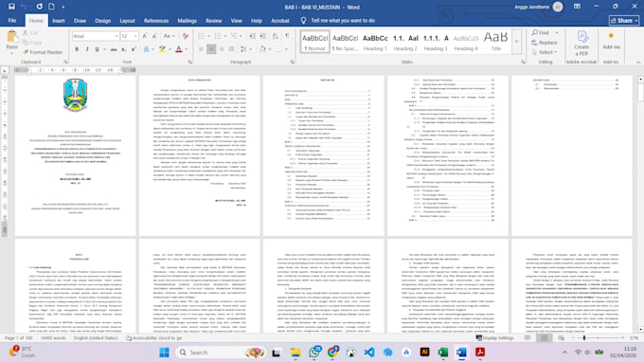The height and width of the screenshot is (362, 644).
Task: Collapse the ribbon chevron
Action: [638, 63]
